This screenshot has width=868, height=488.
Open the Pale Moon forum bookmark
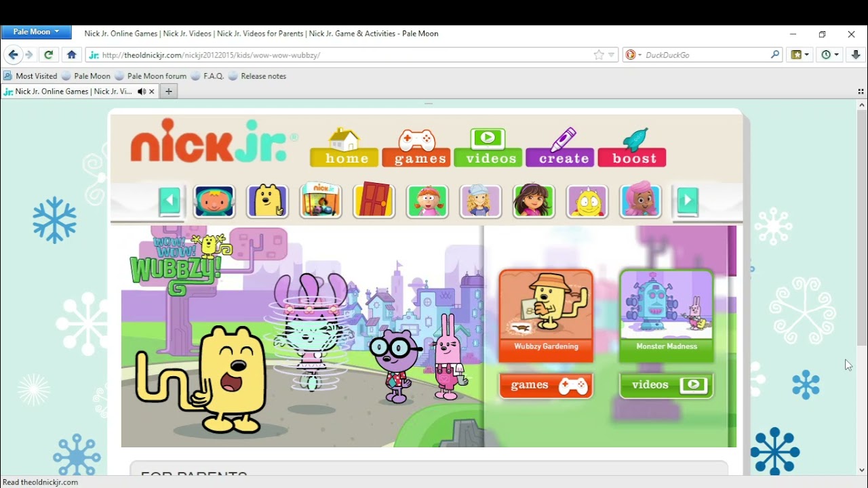pos(151,76)
